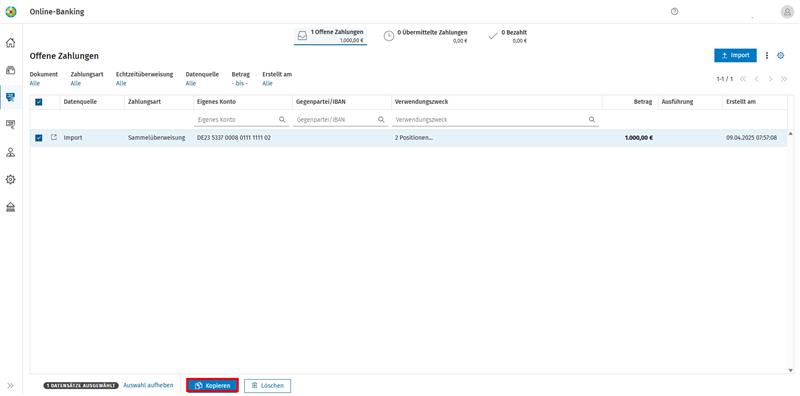Screen dimensions: 800x396
Task: Go to first page arrow
Action: [743, 79]
